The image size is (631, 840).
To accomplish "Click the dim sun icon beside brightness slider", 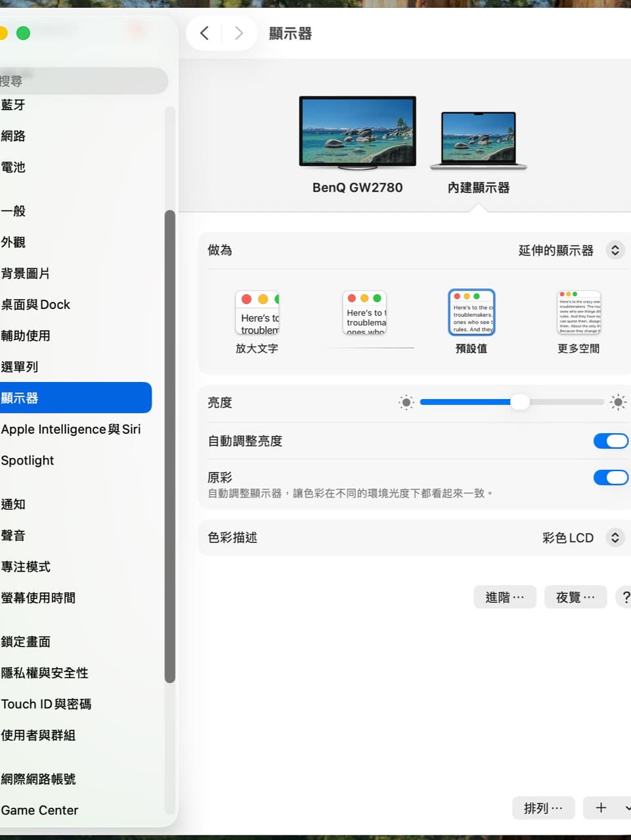I will click(406, 402).
